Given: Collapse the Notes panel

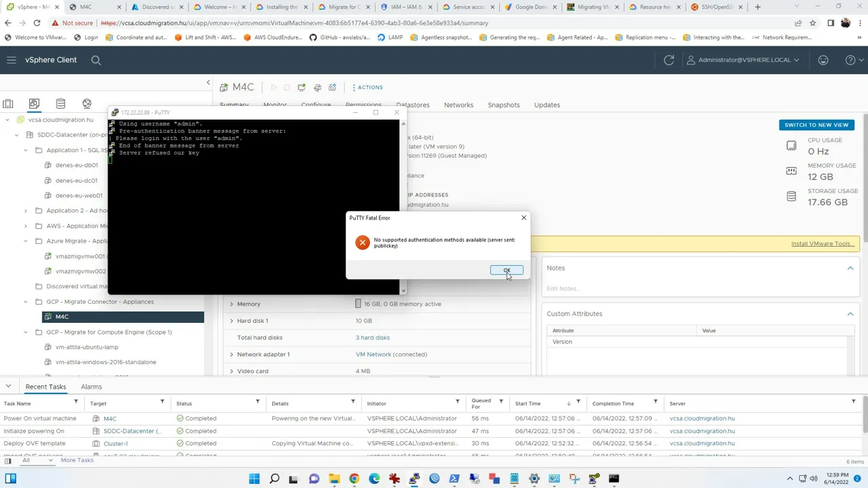Looking at the screenshot, I should tap(850, 268).
